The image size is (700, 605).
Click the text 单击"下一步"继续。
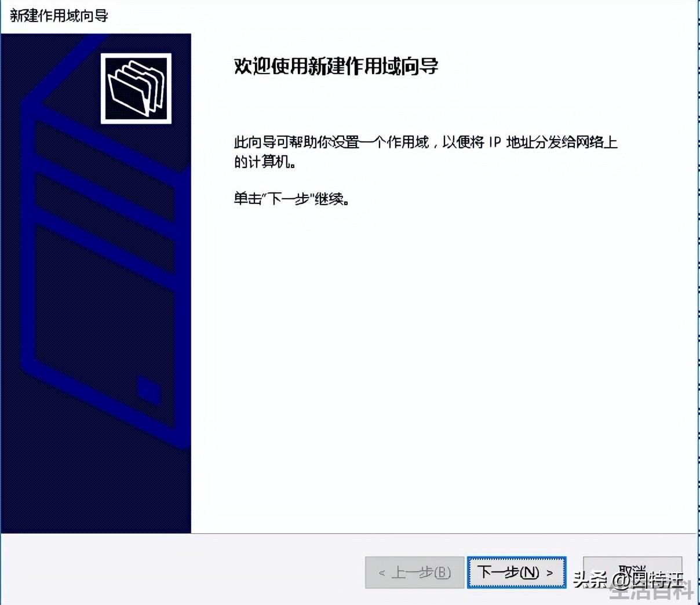291,199
